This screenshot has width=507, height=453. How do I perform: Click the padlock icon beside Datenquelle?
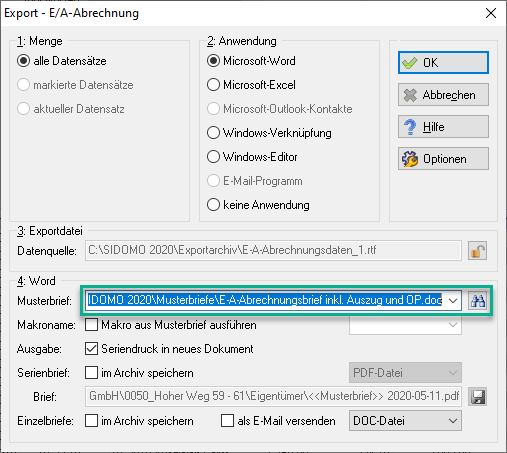[477, 251]
